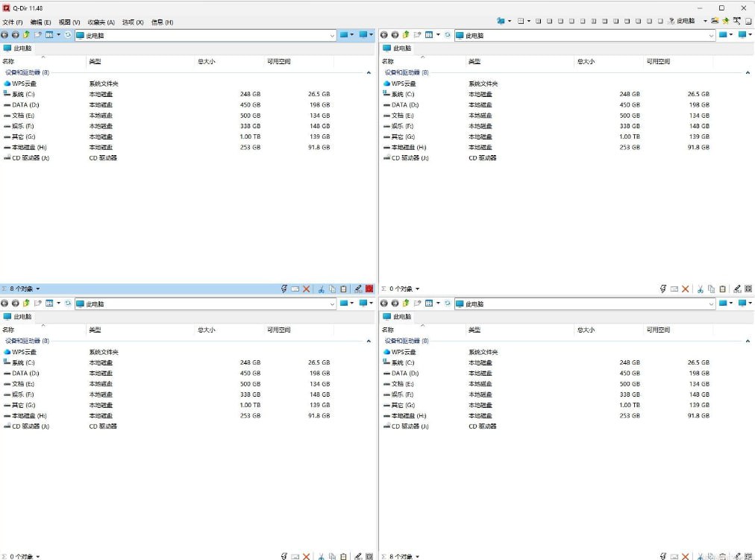The image size is (755, 560).
Task: Click the red X delete icon
Action: 307,289
